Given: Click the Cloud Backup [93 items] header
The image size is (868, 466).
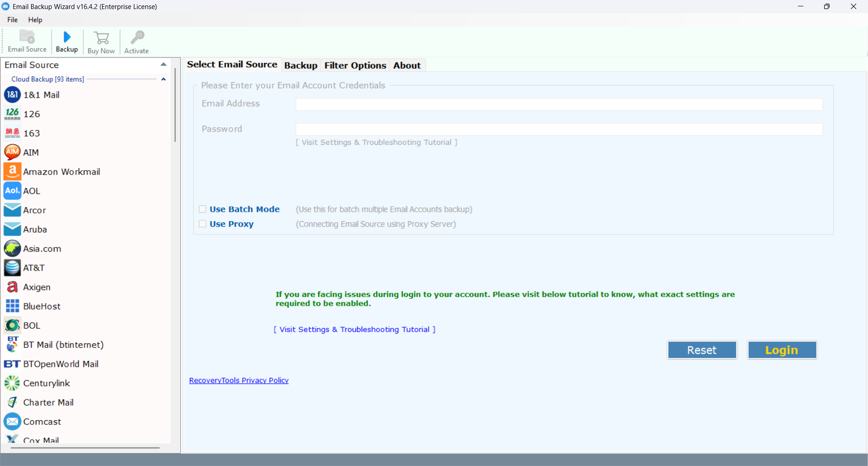Looking at the screenshot, I should point(47,79).
